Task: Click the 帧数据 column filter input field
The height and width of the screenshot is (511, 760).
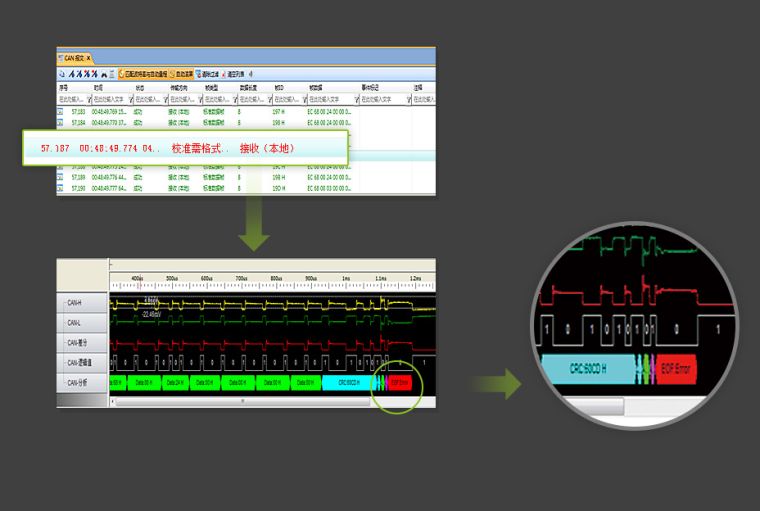Action: tap(327, 99)
